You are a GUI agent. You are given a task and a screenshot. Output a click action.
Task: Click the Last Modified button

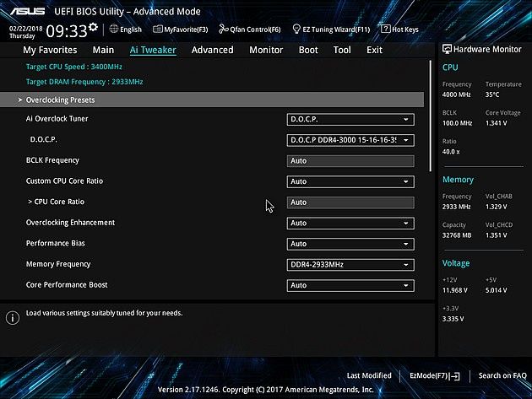click(369, 375)
